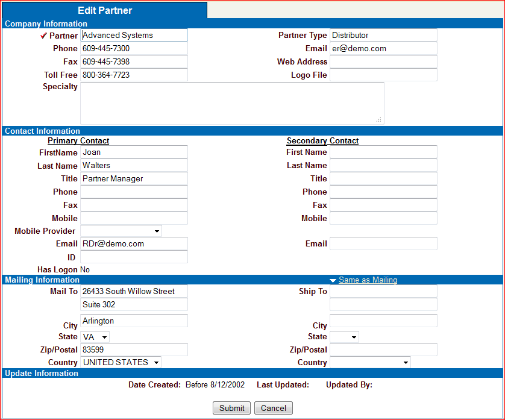This screenshot has width=505, height=420.
Task: Expand the mailing State dropdown showing VA
Action: 95,337
